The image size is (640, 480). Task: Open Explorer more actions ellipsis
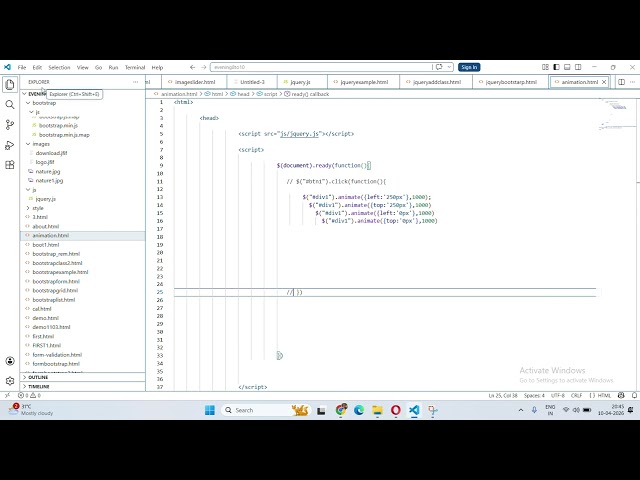pos(136,82)
